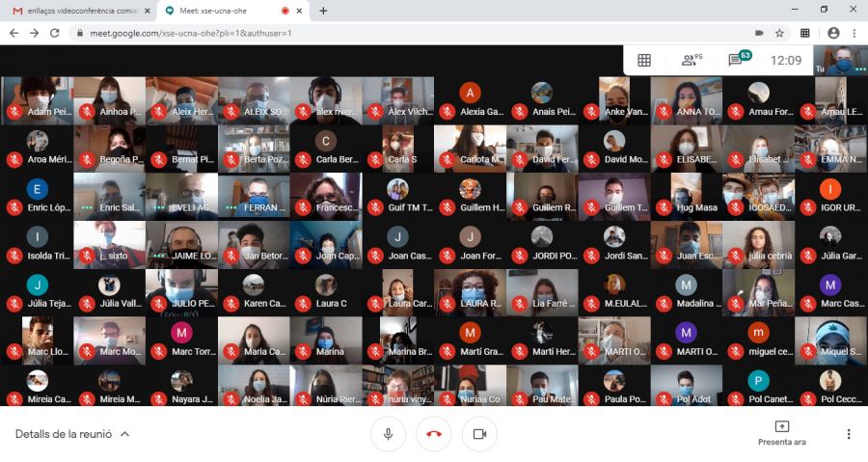
Task: Click the camera permission icon in address bar
Action: click(759, 33)
